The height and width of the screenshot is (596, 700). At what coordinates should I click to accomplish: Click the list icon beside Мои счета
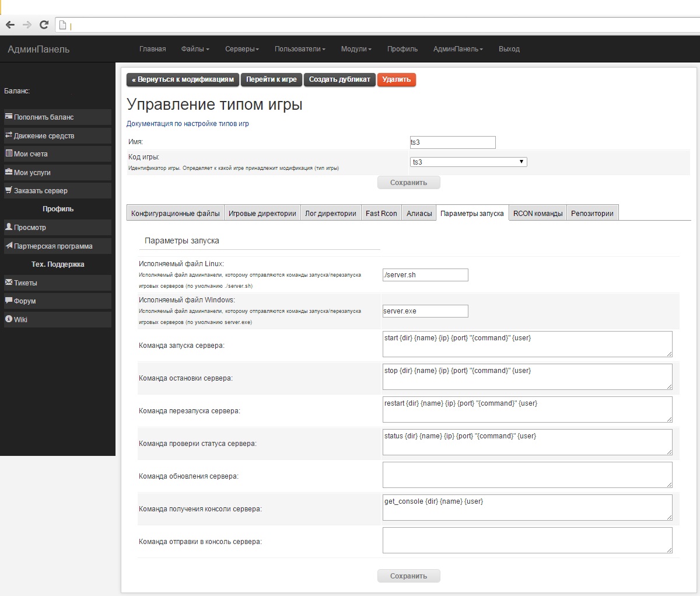pos(9,154)
